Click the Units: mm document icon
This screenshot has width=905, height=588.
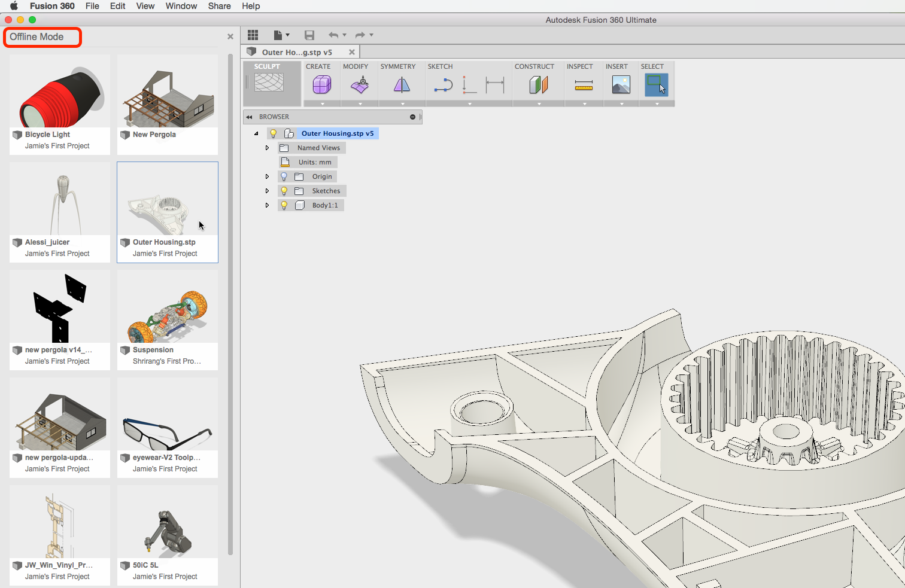point(286,162)
